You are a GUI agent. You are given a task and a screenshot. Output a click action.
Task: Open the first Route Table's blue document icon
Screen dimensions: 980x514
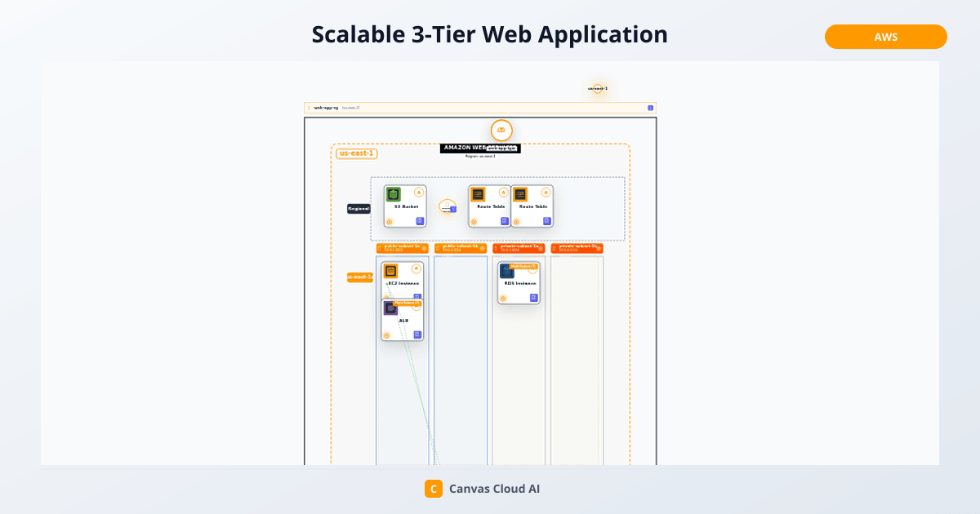[505, 221]
